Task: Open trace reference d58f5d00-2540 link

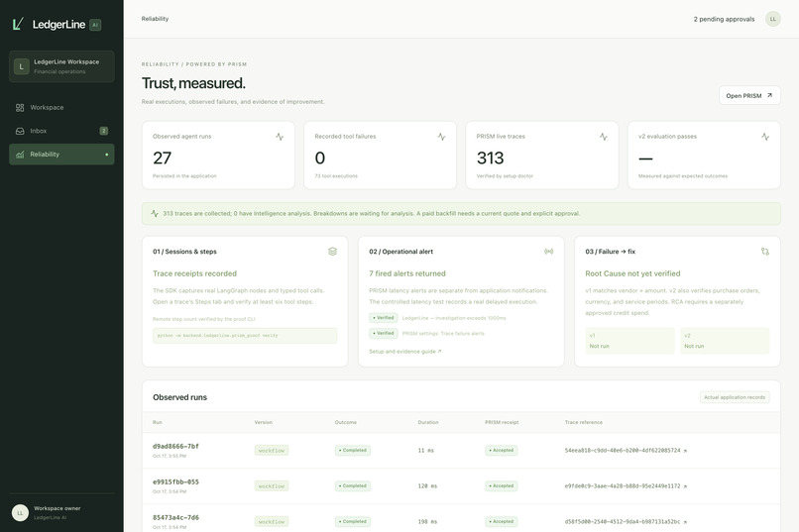Action: point(626,522)
